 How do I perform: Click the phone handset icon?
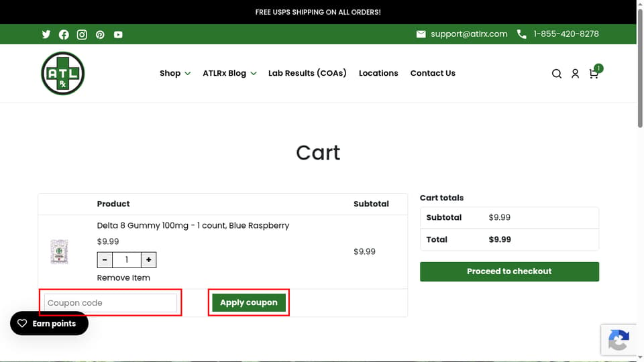tap(522, 34)
